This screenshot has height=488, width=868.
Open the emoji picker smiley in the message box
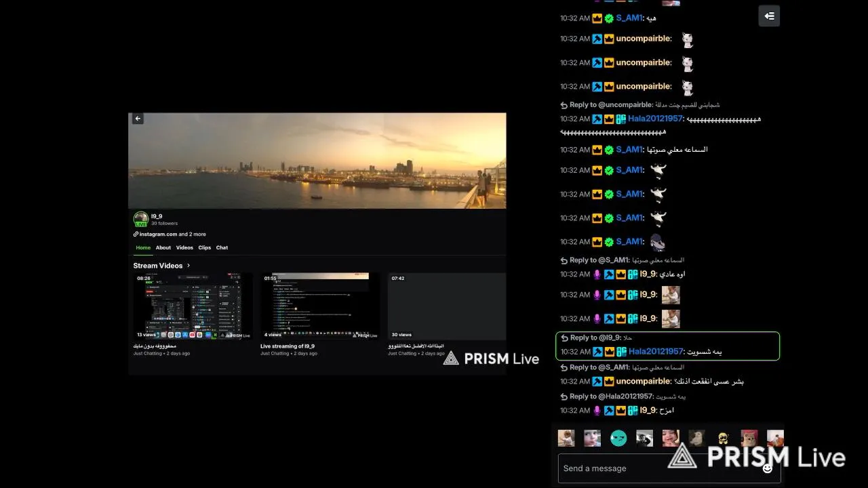(768, 468)
